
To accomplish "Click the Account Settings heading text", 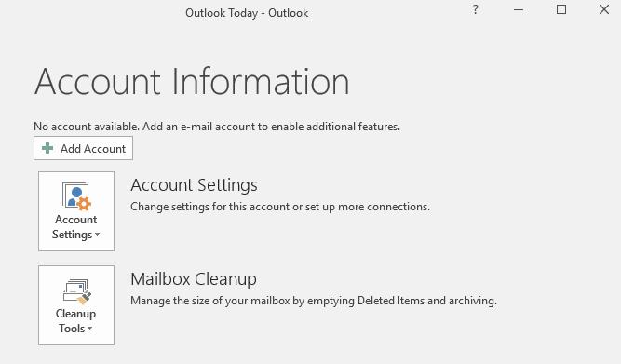I will click(194, 185).
